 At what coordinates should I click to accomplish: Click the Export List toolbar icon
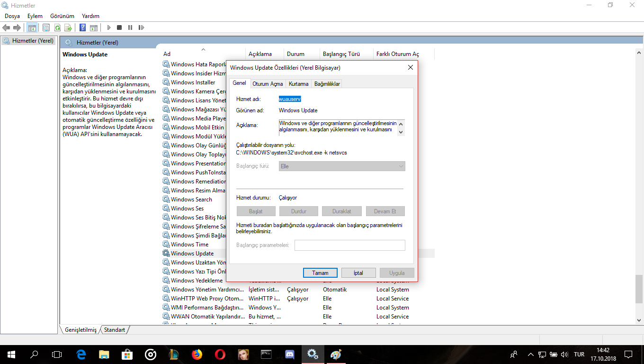click(x=68, y=27)
